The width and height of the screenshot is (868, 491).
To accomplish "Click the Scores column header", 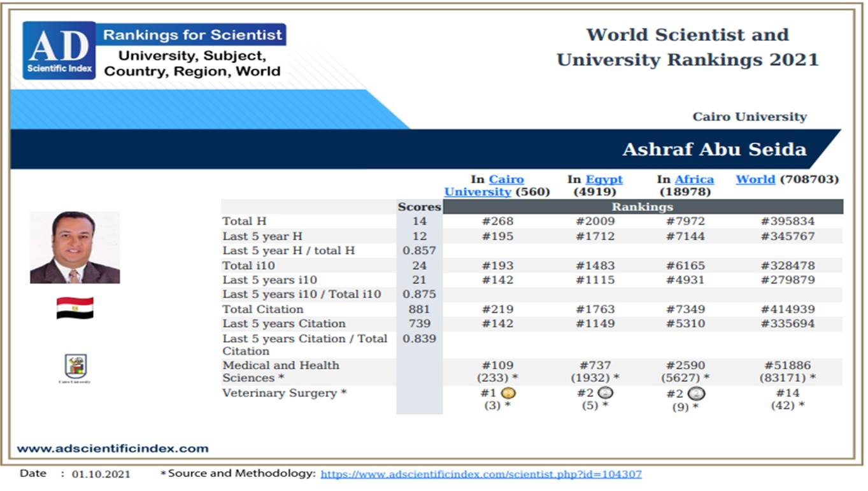I will (x=419, y=207).
